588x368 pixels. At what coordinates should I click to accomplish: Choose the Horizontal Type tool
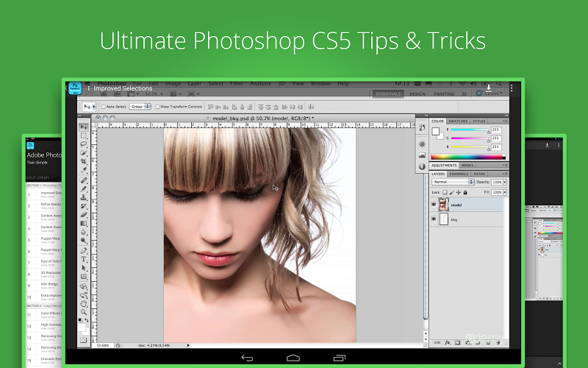click(84, 259)
